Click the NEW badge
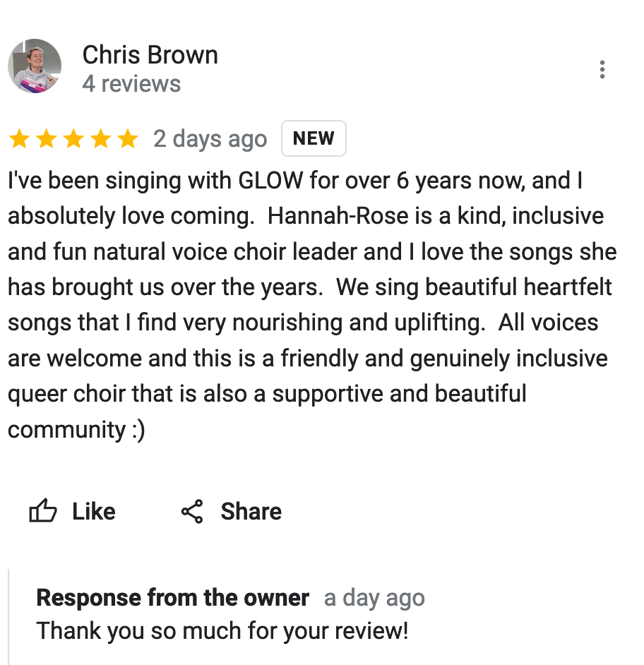This screenshot has height=665, width=644. [x=314, y=138]
